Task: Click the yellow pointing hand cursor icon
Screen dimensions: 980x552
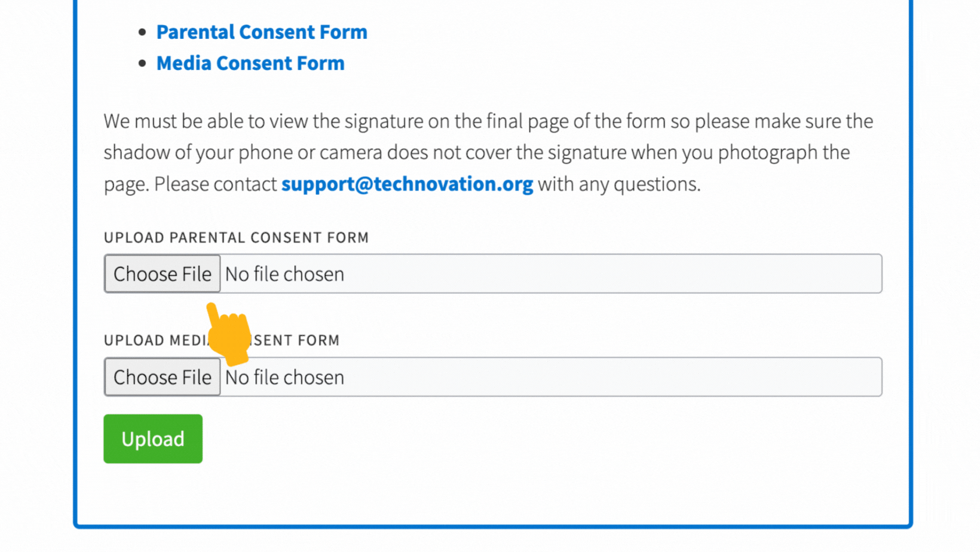Action: tap(229, 334)
